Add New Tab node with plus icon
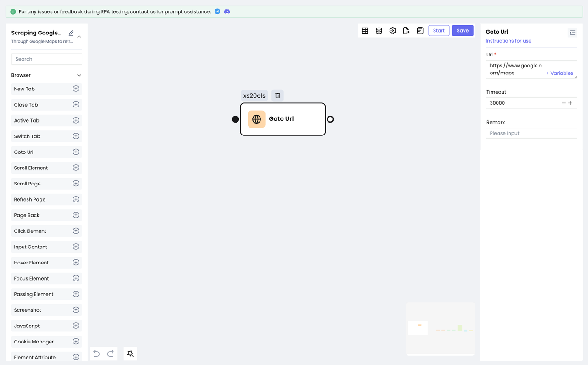588x365 pixels. tap(76, 89)
